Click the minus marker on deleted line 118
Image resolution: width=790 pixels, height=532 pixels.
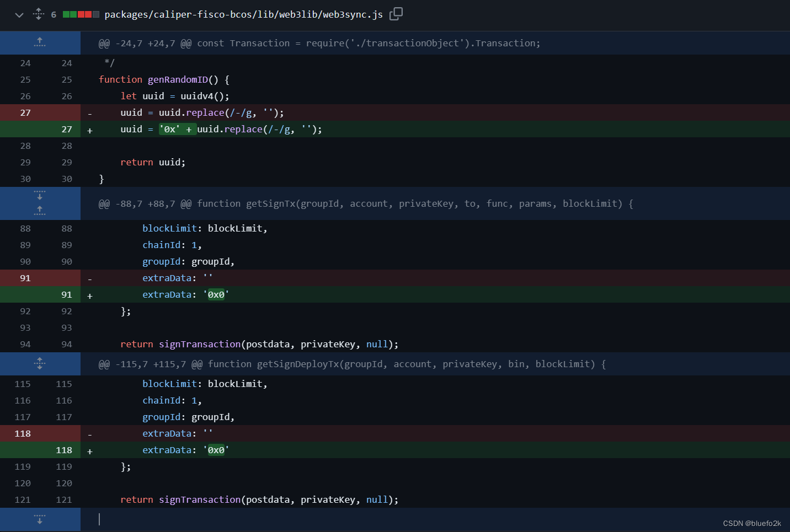coord(90,434)
